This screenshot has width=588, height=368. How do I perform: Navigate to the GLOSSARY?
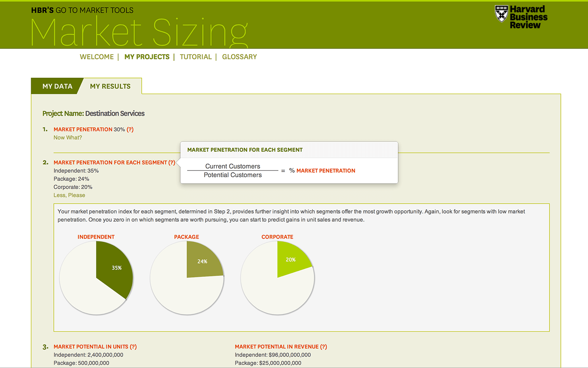[239, 57]
